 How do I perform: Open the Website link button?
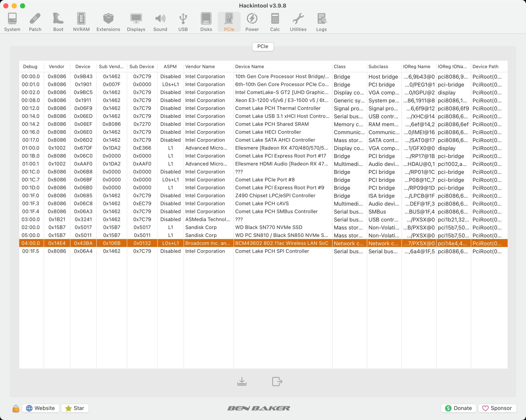click(41, 408)
